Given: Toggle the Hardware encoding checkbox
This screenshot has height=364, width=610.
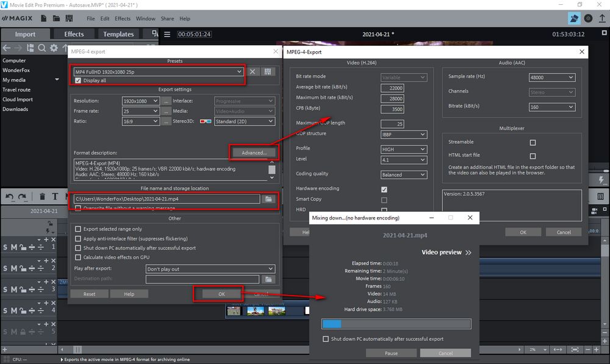Looking at the screenshot, I should (x=384, y=189).
